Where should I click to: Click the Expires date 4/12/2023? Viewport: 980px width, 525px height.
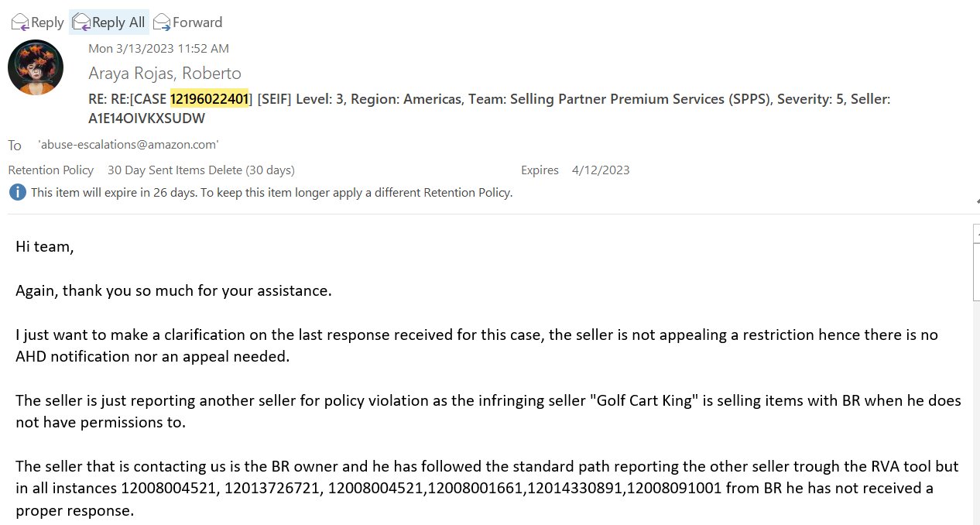[601, 170]
